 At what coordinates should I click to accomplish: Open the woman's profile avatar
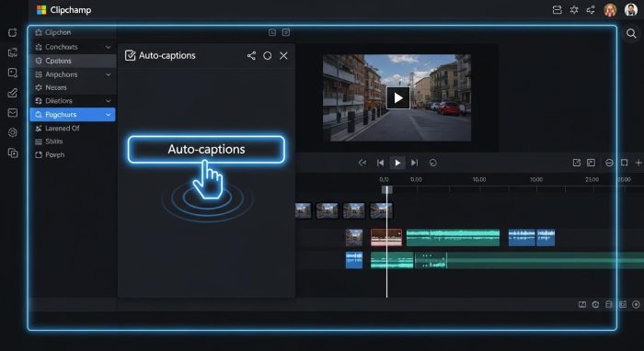click(610, 10)
